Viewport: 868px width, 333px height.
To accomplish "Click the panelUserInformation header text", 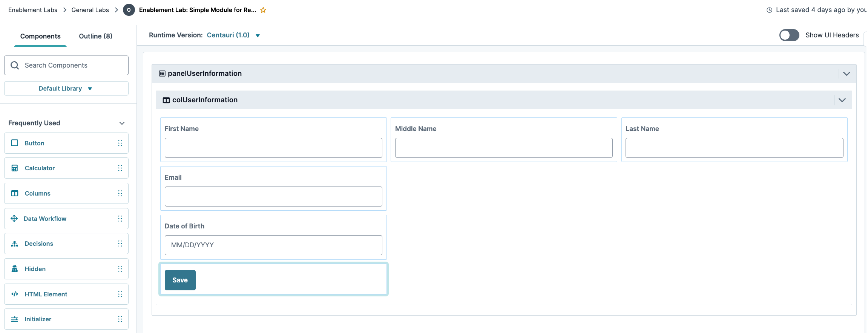I will (x=205, y=74).
